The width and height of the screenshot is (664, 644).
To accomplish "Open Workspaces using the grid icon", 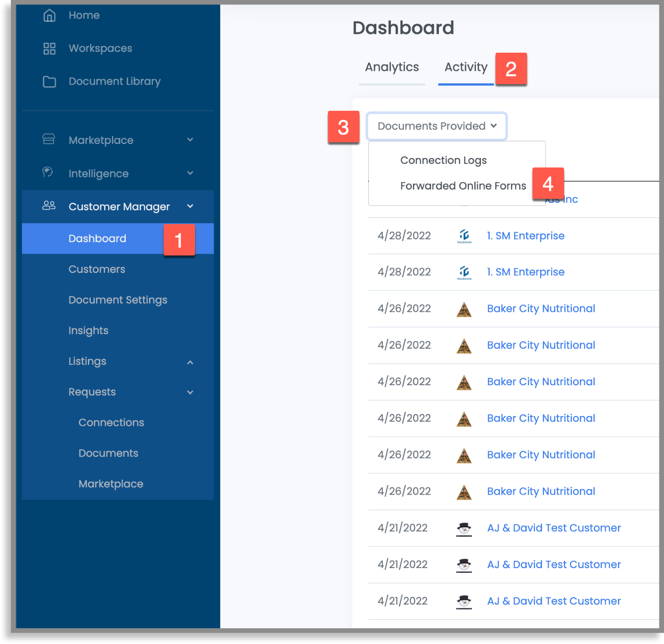I will click(x=49, y=49).
